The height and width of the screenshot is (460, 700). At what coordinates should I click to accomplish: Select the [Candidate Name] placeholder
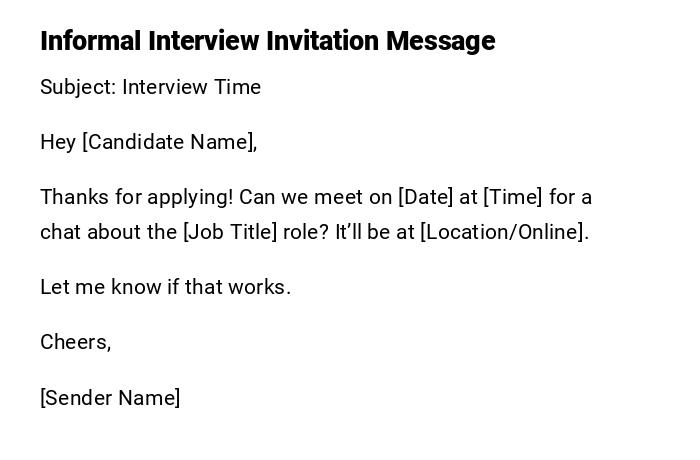[x=168, y=142]
